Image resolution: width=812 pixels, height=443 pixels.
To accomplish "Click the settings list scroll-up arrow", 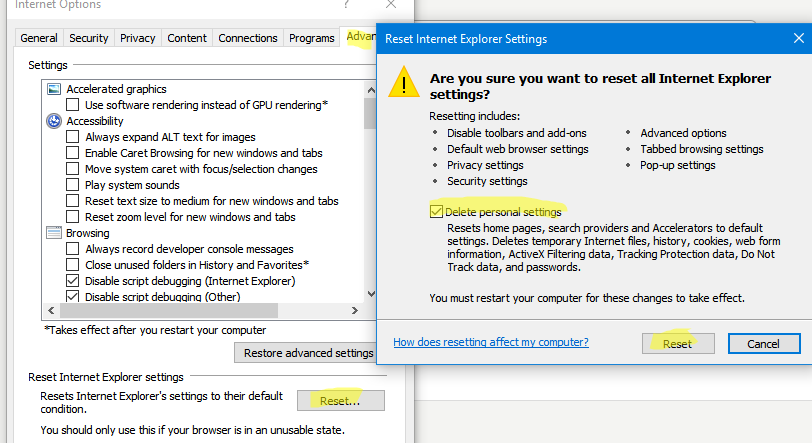I will [370, 88].
